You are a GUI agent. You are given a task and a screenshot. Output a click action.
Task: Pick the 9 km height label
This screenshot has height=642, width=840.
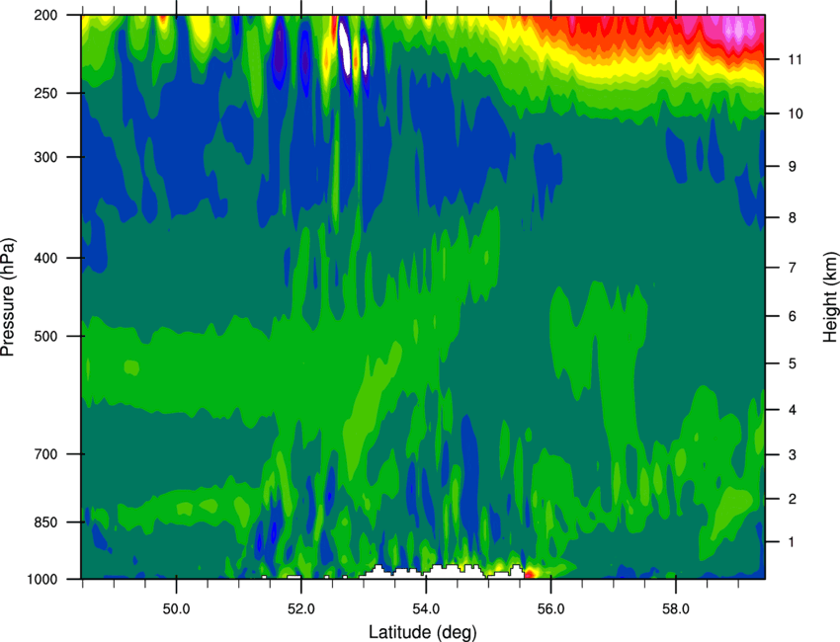(x=793, y=167)
